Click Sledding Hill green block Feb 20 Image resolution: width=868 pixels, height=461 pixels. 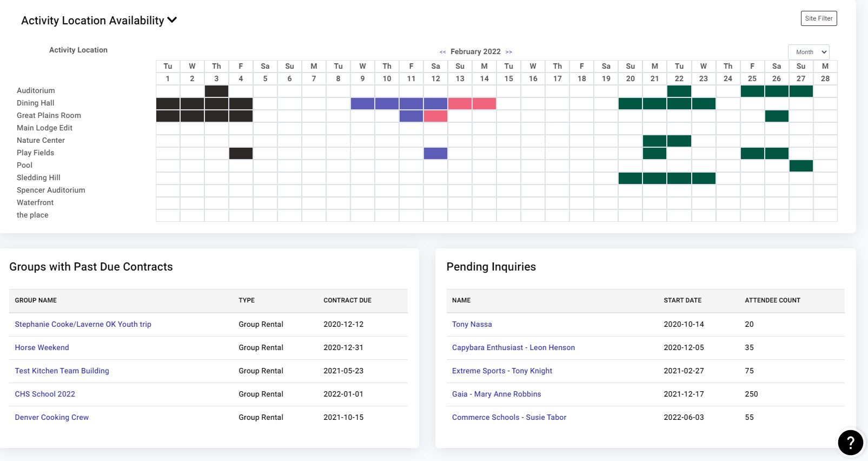coord(631,178)
